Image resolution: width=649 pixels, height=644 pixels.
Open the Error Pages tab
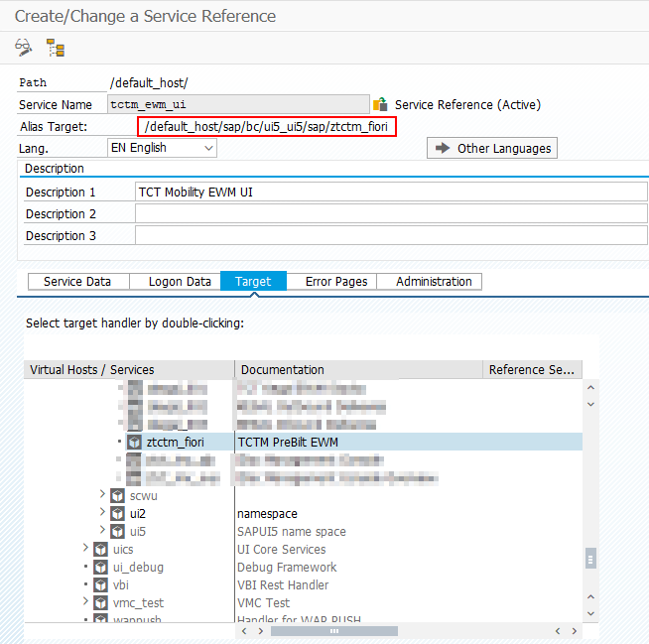(335, 281)
